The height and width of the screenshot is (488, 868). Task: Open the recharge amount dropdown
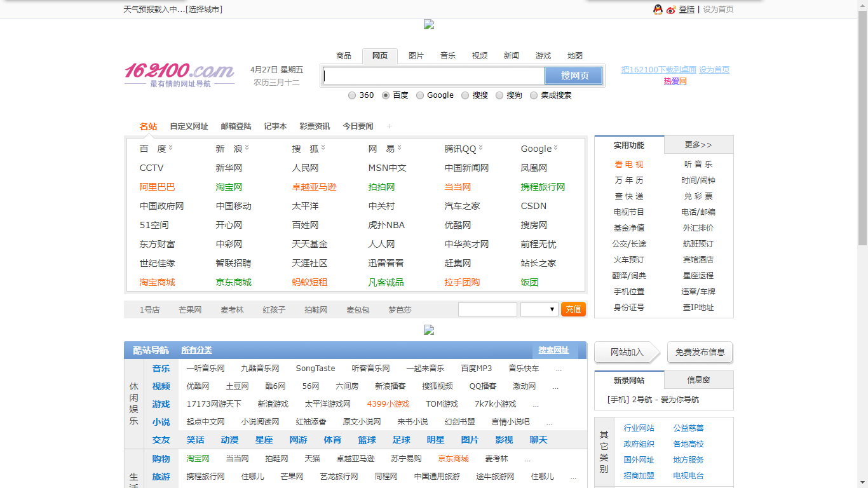[539, 309]
